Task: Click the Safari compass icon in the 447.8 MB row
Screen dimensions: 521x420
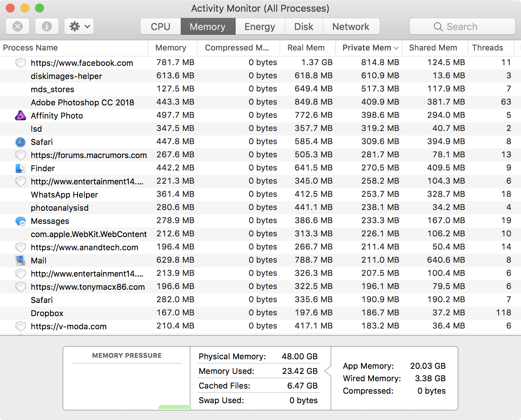Action: tap(20, 142)
